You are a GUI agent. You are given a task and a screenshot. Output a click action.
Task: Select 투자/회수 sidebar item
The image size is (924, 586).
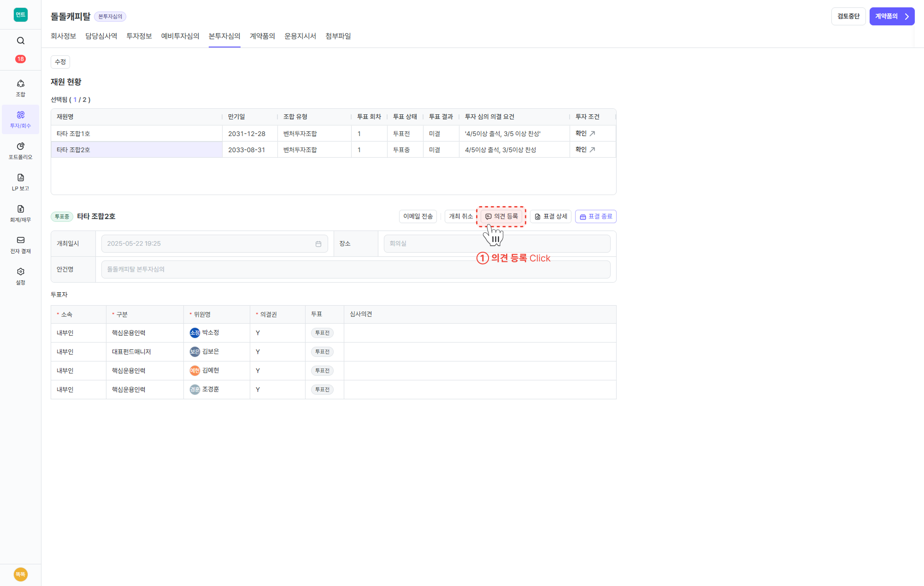tap(20, 119)
